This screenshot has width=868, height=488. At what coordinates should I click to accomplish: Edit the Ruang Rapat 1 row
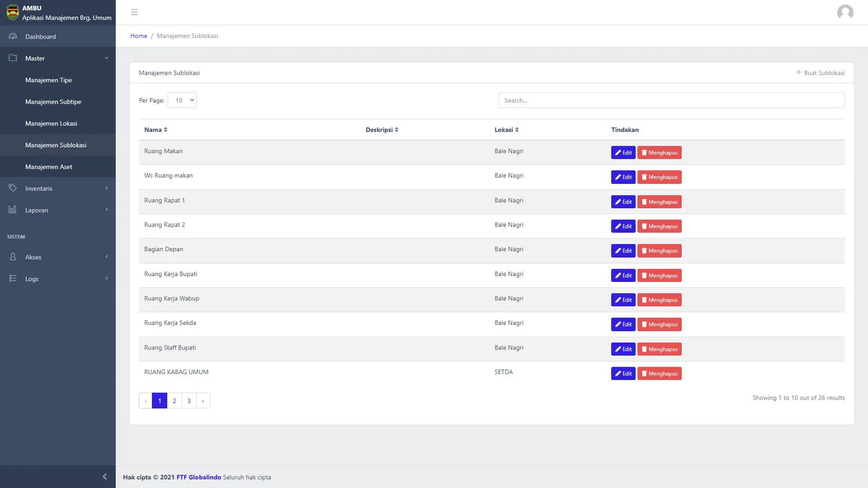[x=623, y=202]
